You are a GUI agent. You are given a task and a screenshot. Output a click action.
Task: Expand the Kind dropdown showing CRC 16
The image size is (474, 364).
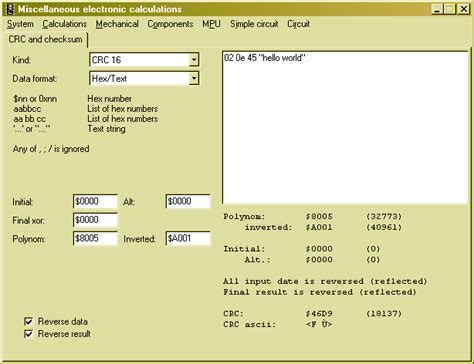(x=194, y=60)
